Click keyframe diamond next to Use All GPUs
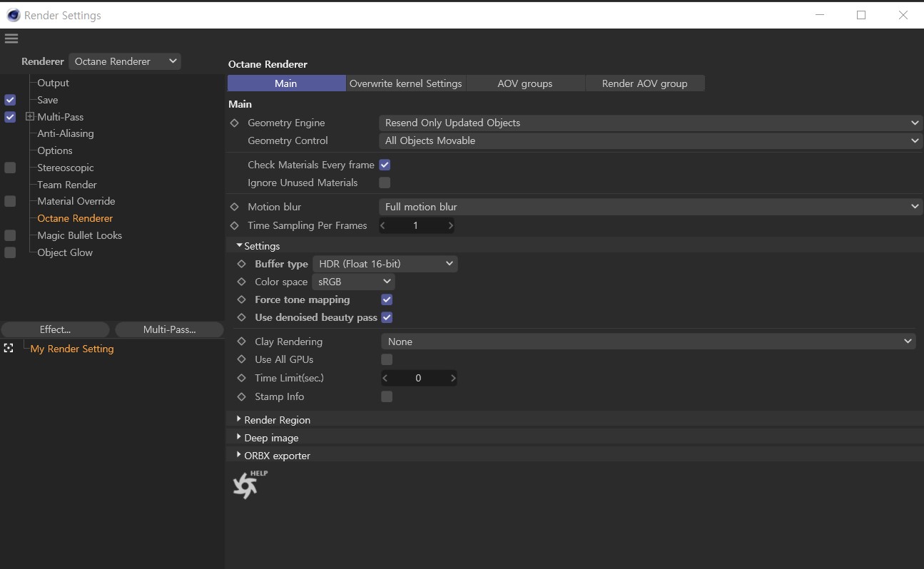Image resolution: width=924 pixels, height=569 pixels. point(242,359)
